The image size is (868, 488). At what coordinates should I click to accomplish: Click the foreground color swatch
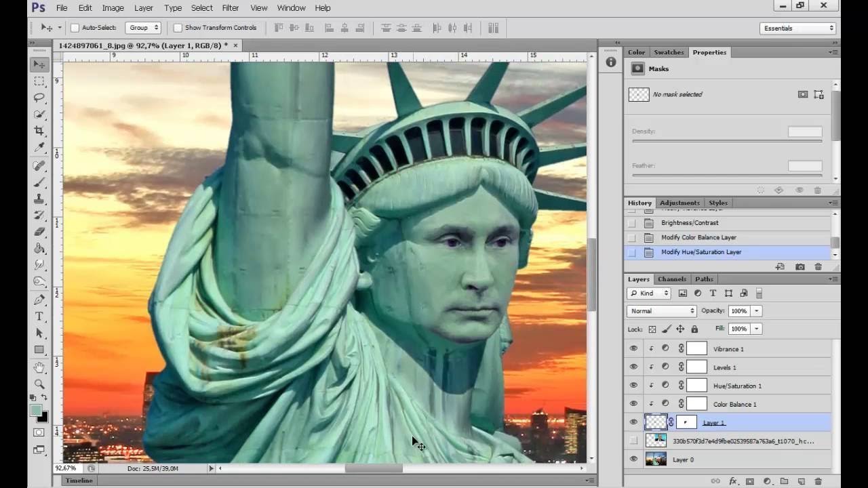tap(36, 411)
